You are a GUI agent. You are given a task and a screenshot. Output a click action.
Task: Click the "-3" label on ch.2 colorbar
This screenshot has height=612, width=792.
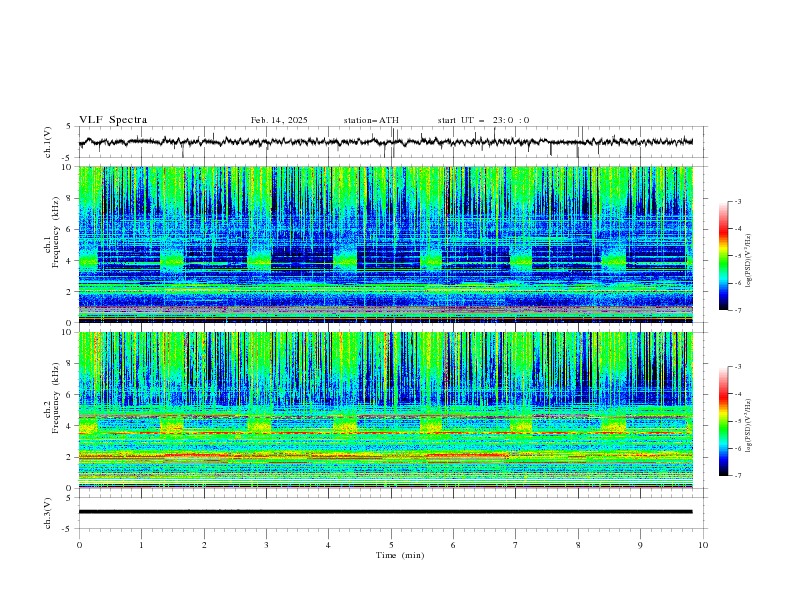click(737, 367)
